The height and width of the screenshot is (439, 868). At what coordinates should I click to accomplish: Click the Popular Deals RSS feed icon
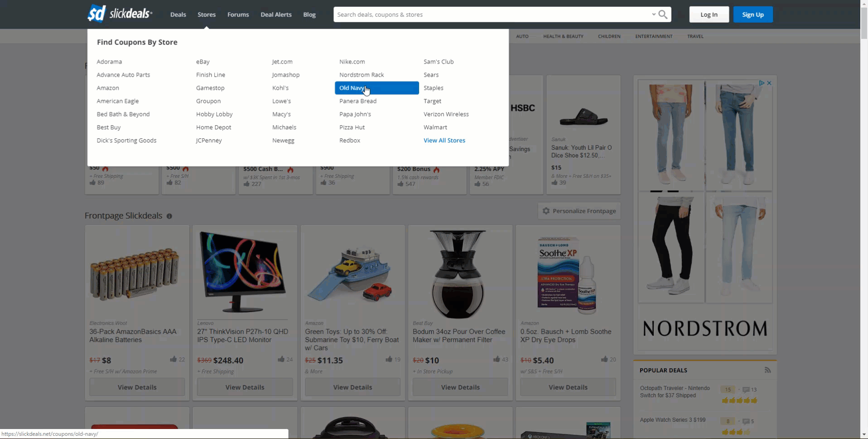(x=767, y=370)
